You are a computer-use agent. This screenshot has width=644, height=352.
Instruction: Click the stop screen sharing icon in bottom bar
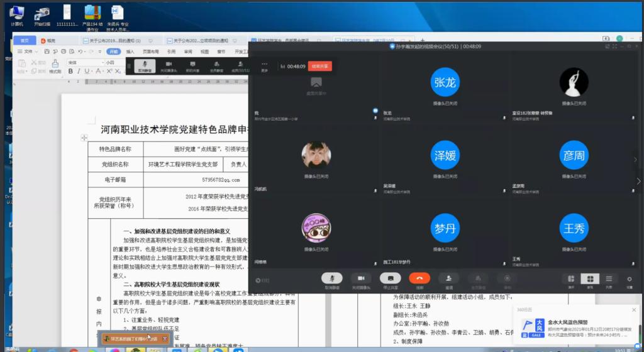[390, 278]
